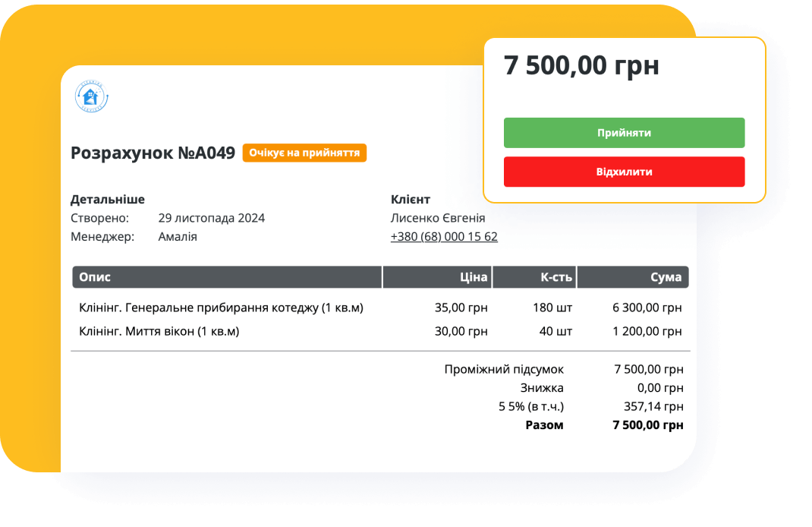Click the Проміжний підсумок label

point(504,370)
